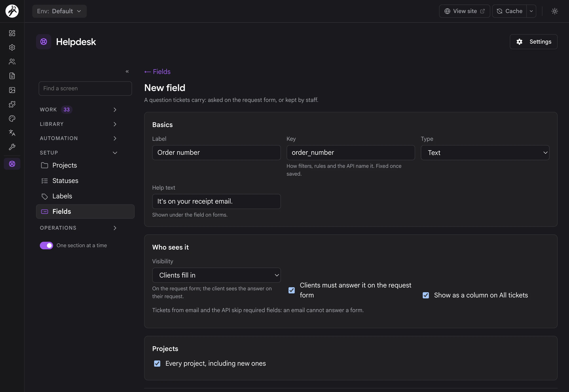Uncheck Clients must answer it checkbox
The height and width of the screenshot is (392, 569).
[x=292, y=290]
